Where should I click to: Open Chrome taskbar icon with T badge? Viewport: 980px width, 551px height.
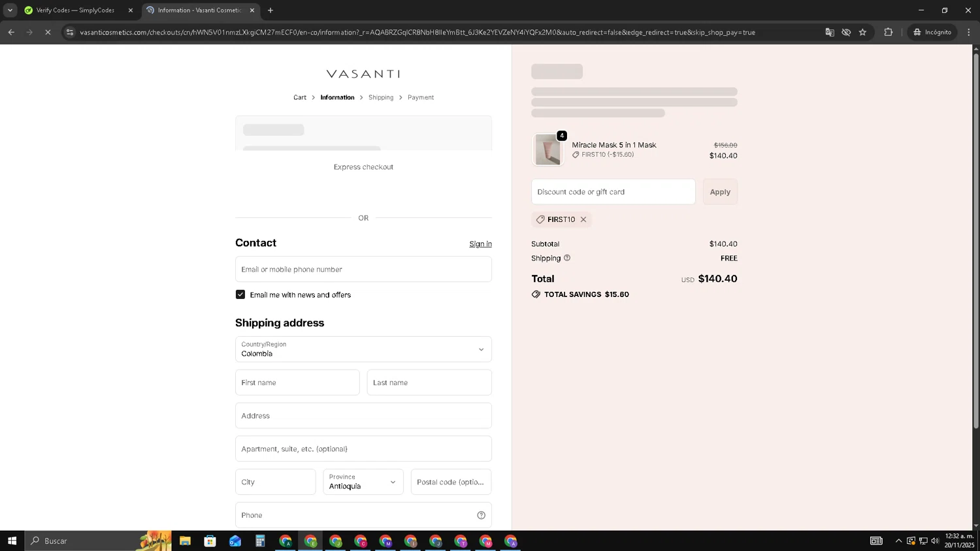click(461, 541)
